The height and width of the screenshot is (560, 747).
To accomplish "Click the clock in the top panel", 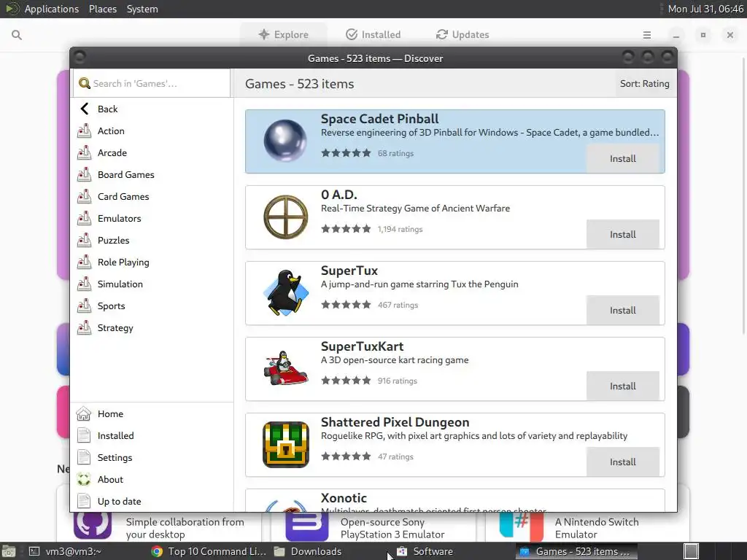I will tap(705, 9).
